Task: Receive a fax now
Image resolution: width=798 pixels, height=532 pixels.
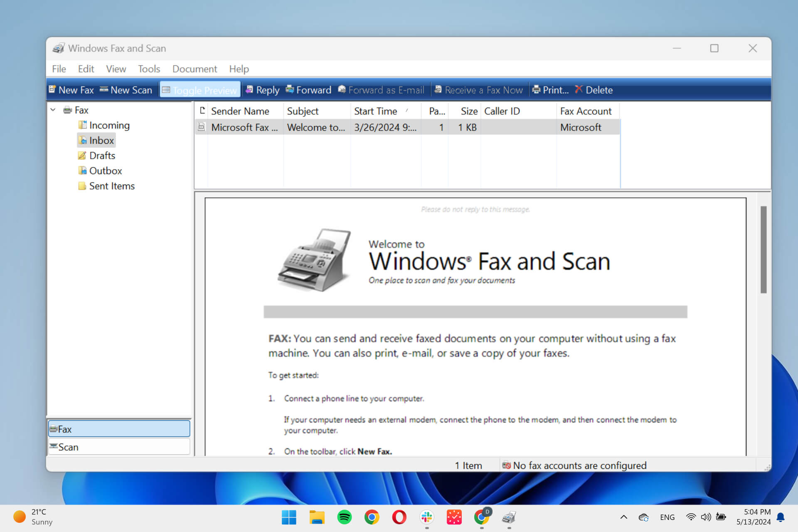Action: pos(479,90)
